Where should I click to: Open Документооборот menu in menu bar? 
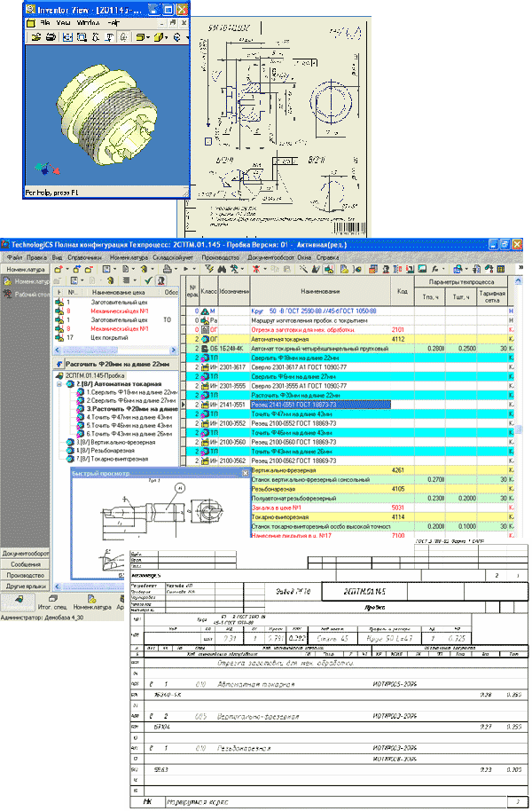pyautogui.click(x=270, y=257)
